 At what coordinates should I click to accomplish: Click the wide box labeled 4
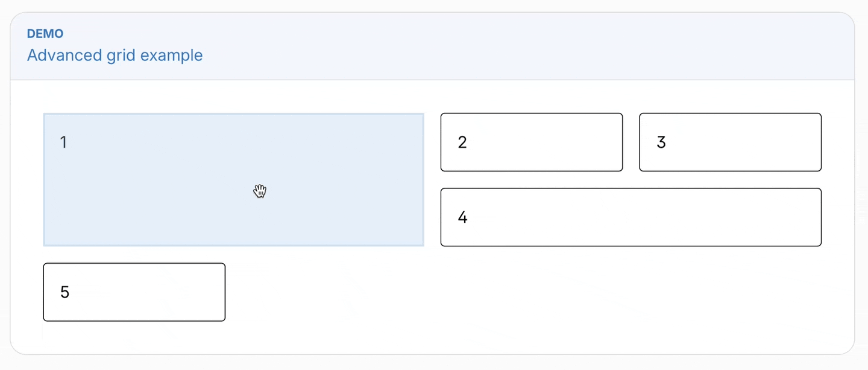(631, 217)
